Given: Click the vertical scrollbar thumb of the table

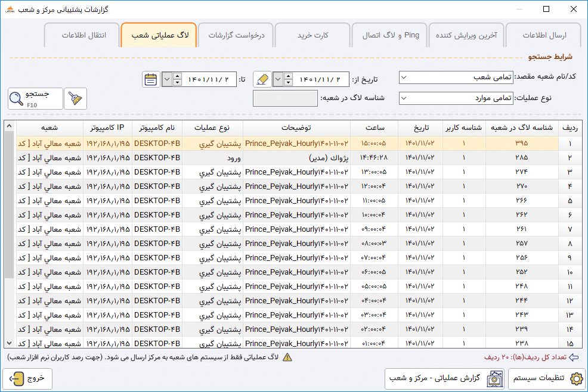Looking at the screenshot, I should point(10,204).
